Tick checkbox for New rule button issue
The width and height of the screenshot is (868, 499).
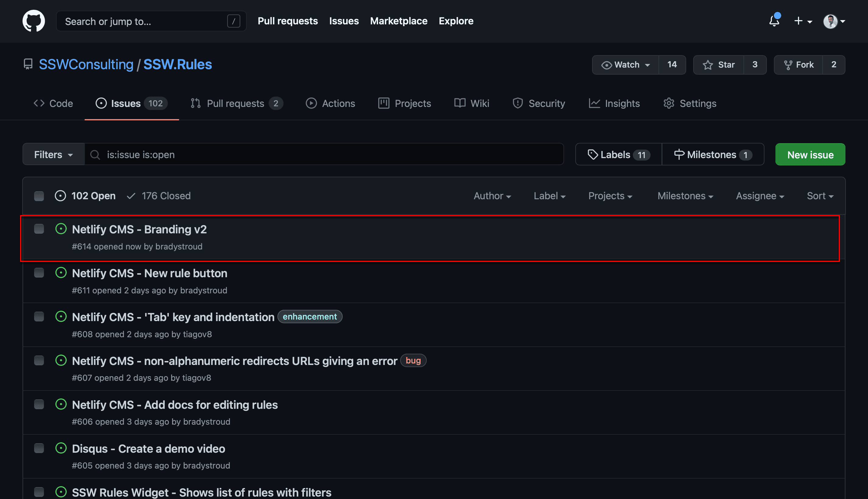point(39,272)
